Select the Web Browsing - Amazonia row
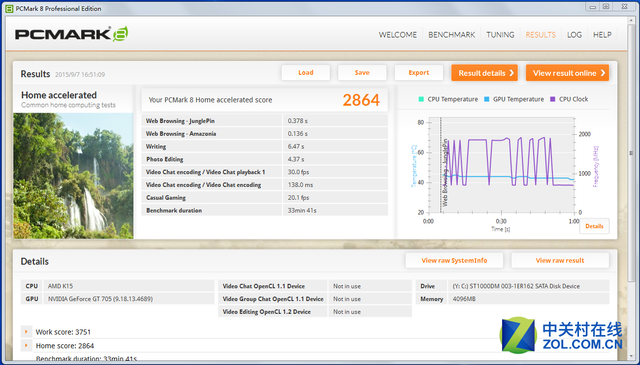The image size is (640, 365). point(264,134)
